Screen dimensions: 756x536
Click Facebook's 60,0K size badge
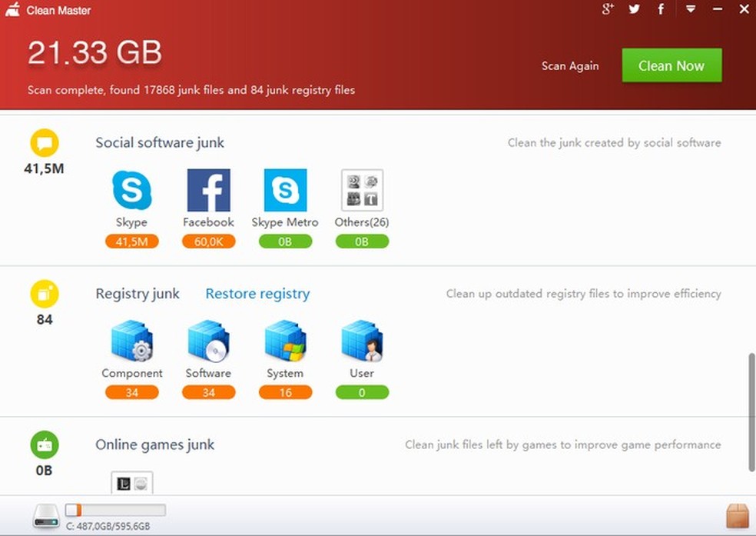[x=208, y=241]
